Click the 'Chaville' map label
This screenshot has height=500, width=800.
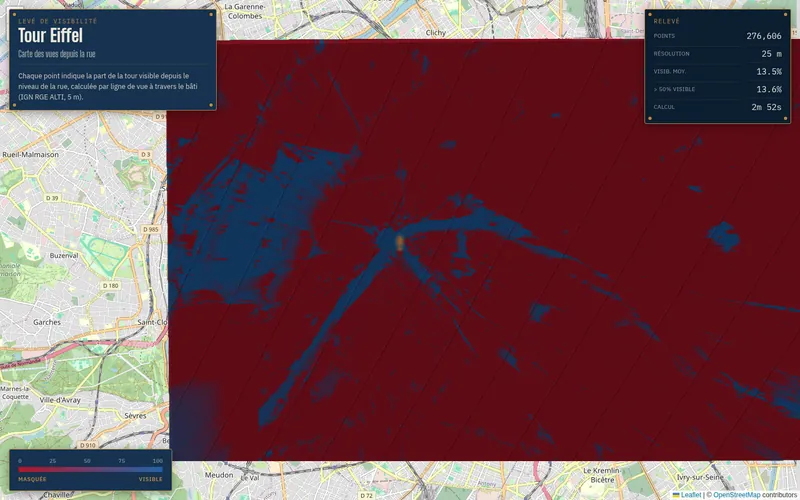58,495
